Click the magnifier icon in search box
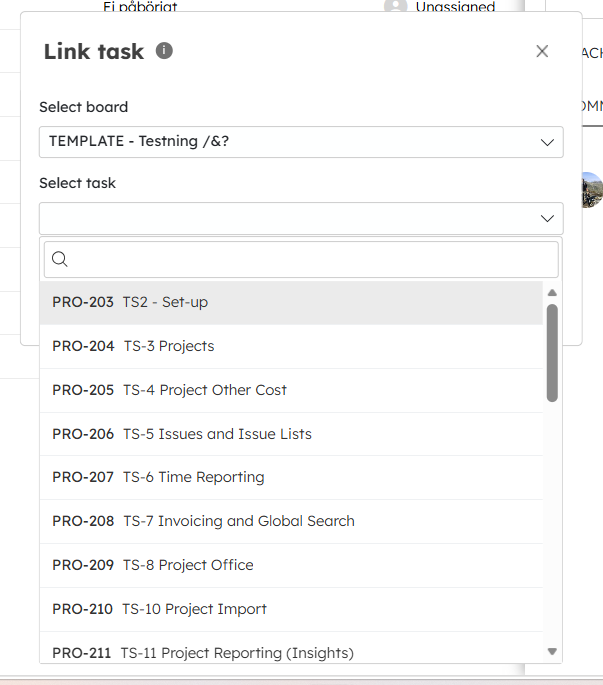 tap(60, 259)
